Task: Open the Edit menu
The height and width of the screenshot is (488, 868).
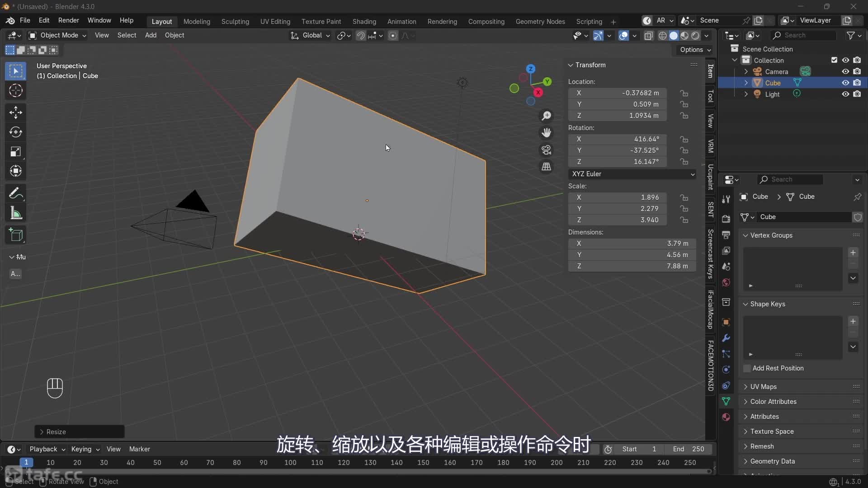Action: pos(44,20)
